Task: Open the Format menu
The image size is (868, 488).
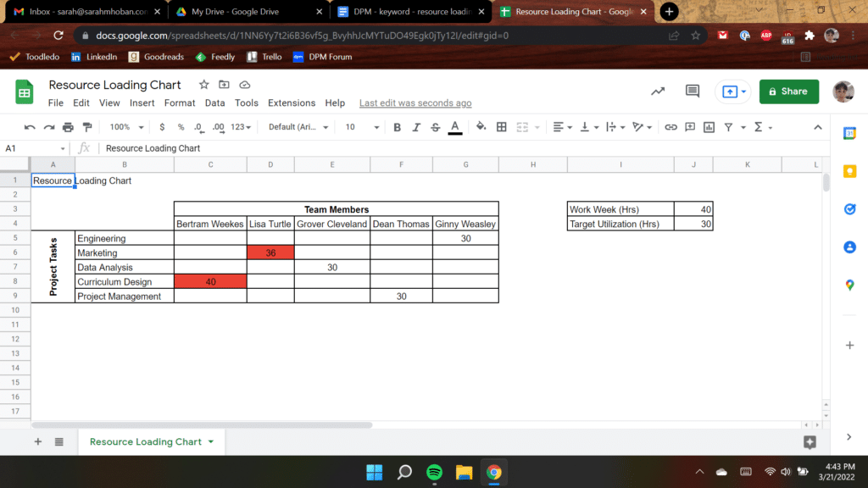Action: pos(180,103)
